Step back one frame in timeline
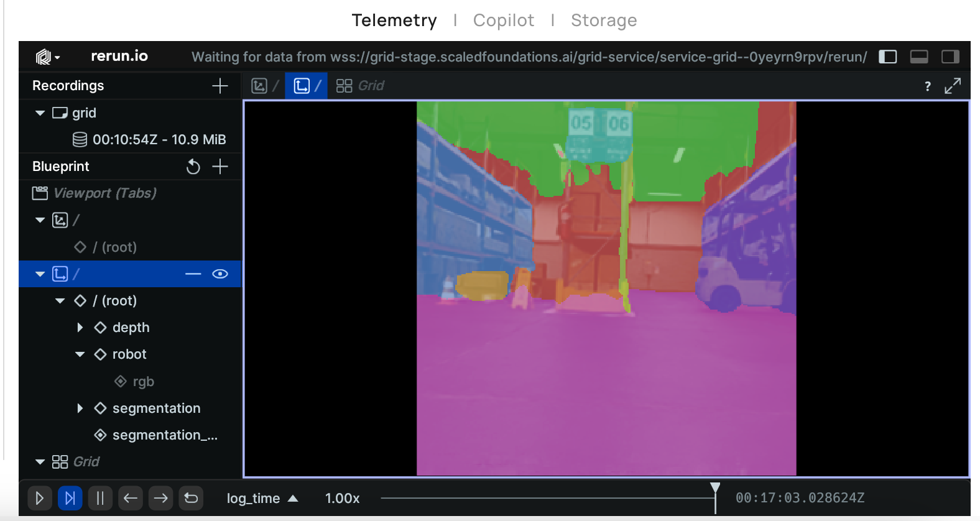 [x=131, y=498]
